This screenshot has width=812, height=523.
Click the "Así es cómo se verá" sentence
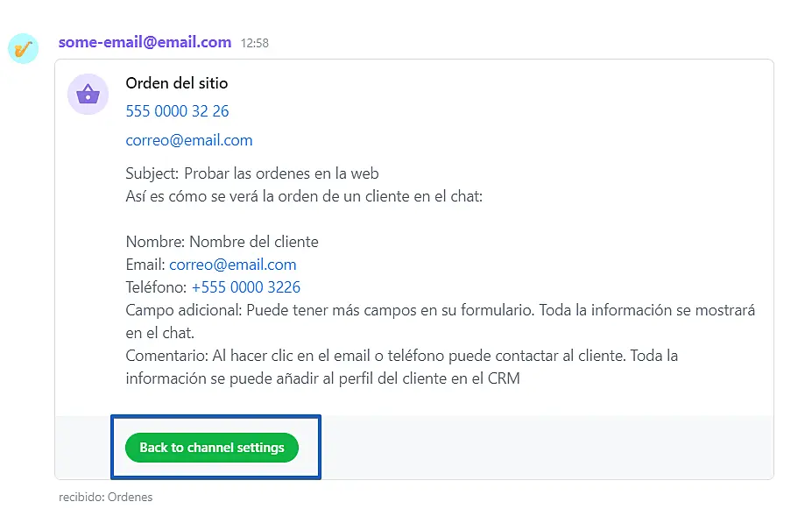[x=304, y=196]
